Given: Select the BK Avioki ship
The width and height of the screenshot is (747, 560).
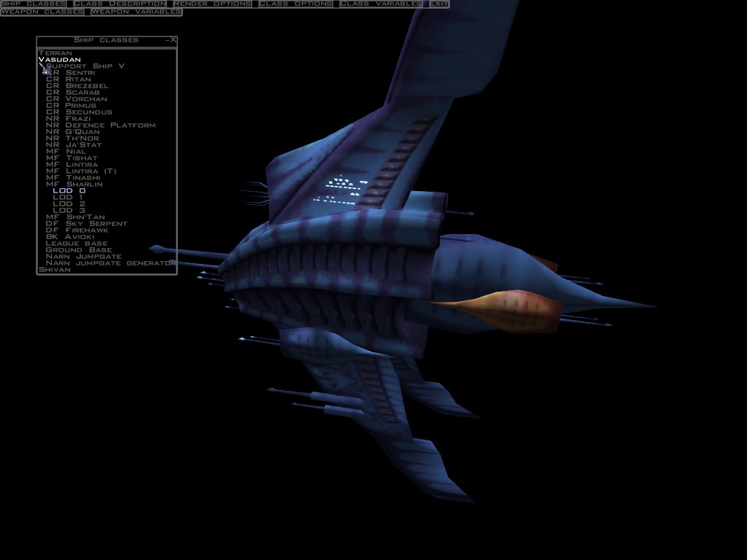Looking at the screenshot, I should pos(70,237).
